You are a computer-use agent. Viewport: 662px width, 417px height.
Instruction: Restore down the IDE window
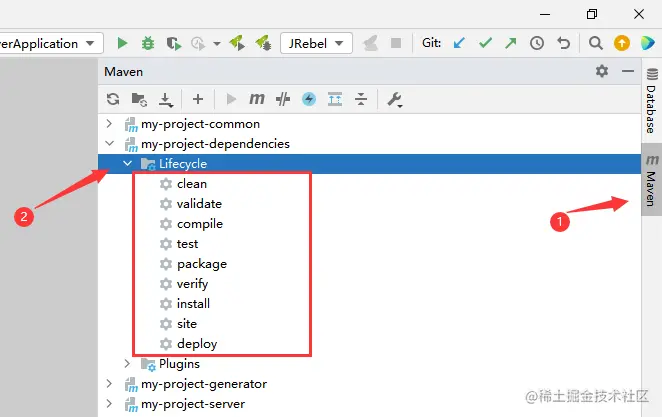[x=592, y=14]
